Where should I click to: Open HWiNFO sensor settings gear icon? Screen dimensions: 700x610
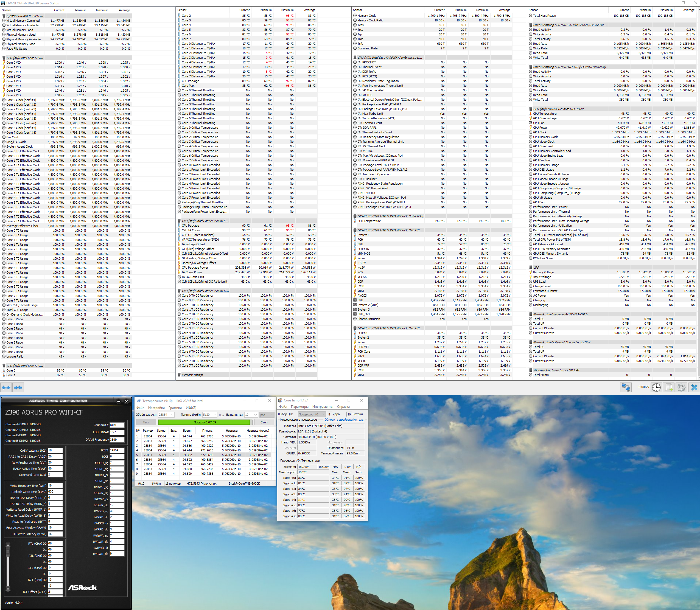[681, 387]
